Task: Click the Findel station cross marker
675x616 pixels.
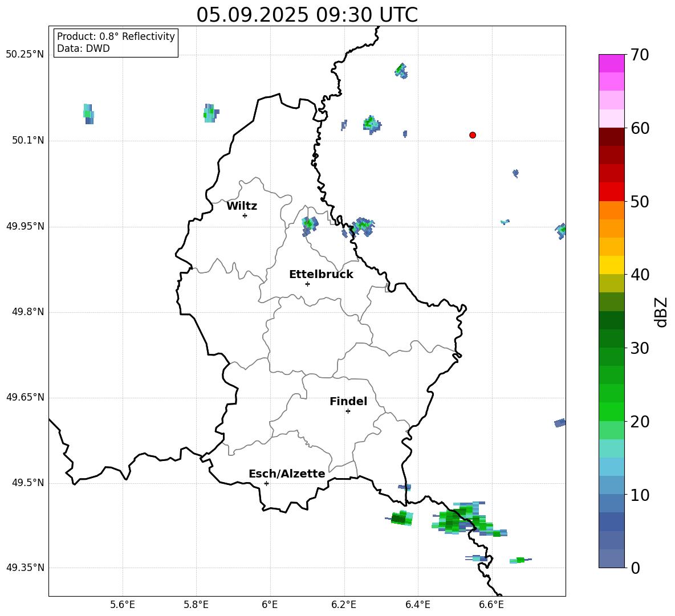Action: pyautogui.click(x=348, y=411)
